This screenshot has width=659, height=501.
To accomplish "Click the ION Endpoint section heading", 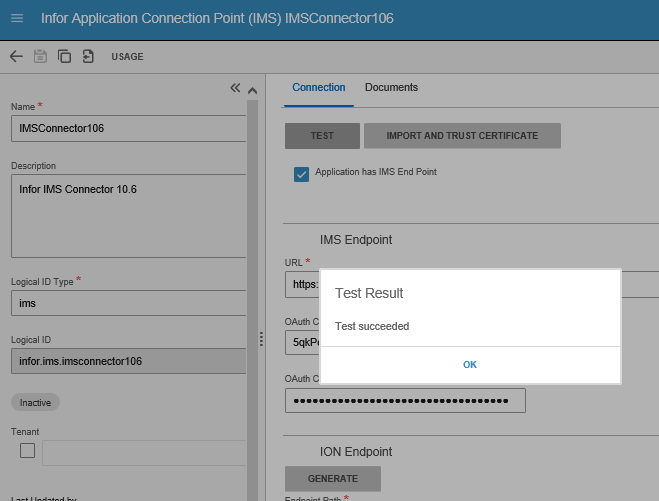I will 356,452.
